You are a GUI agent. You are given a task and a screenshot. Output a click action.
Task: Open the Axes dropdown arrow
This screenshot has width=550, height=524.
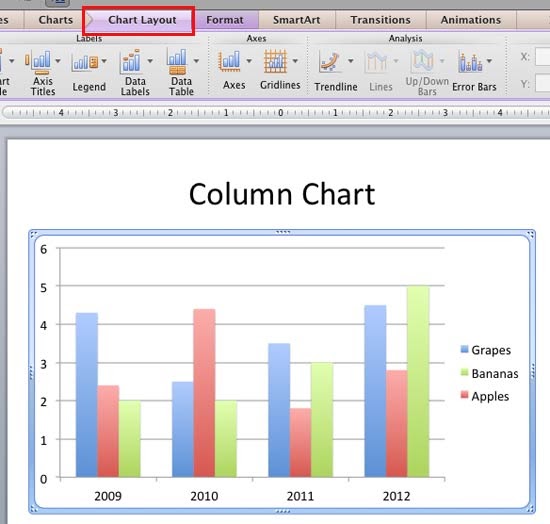[x=249, y=61]
